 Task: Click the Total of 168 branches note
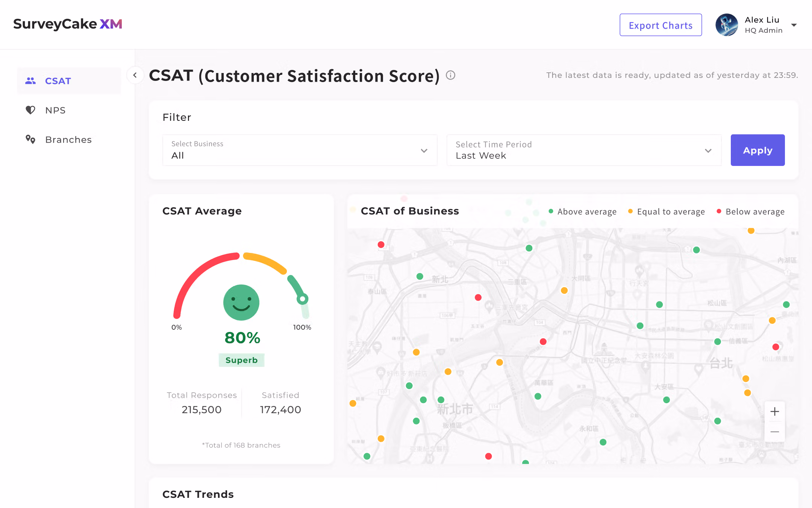point(241,445)
